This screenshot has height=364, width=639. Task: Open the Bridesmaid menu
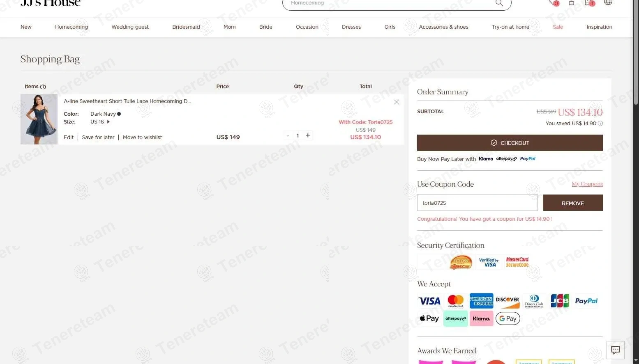[186, 27]
